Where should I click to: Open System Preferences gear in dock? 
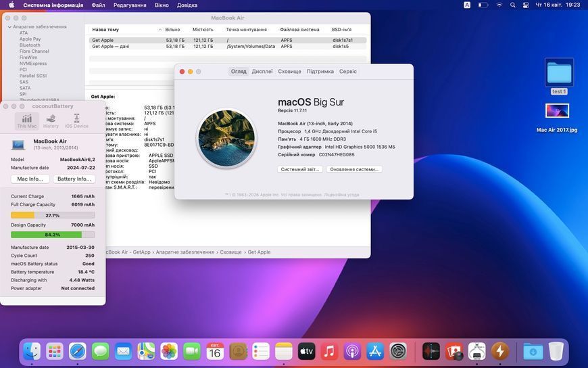[x=398, y=352]
